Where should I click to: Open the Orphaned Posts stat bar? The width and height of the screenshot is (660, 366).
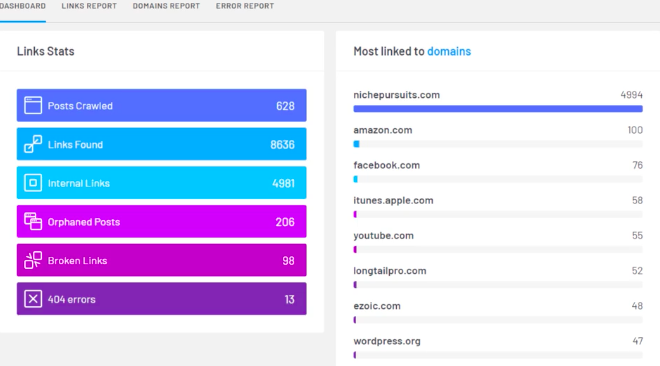162,221
